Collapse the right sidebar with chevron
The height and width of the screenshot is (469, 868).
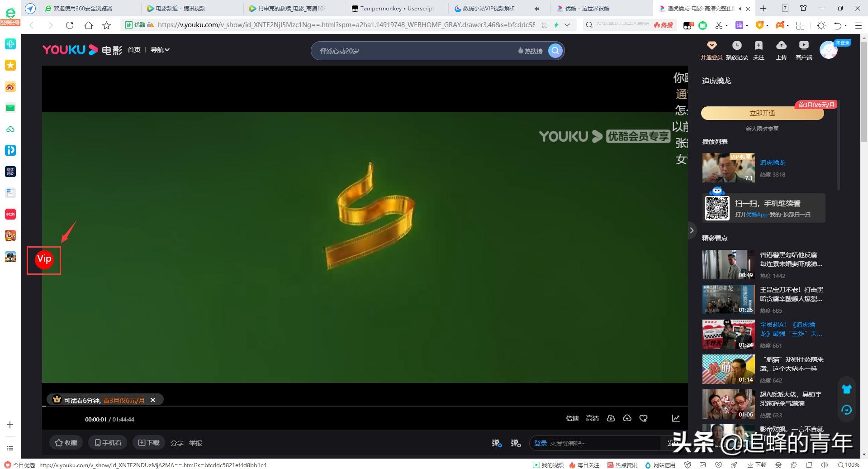(692, 230)
